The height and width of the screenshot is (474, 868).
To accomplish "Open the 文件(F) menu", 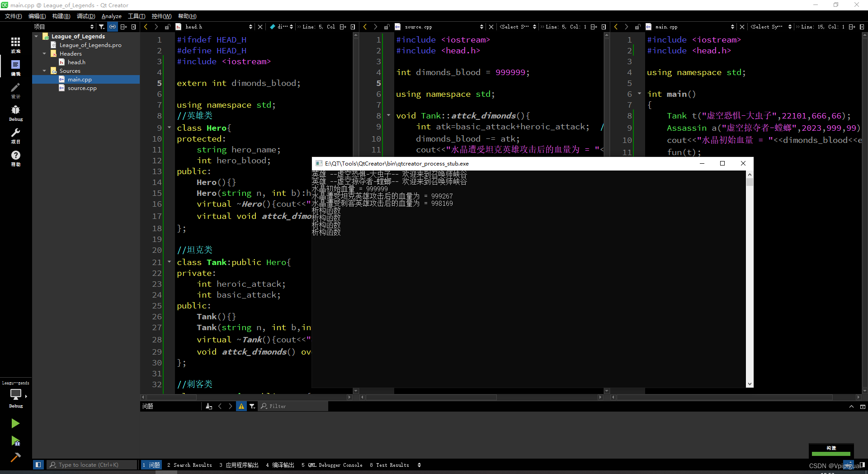I will [x=14, y=16].
